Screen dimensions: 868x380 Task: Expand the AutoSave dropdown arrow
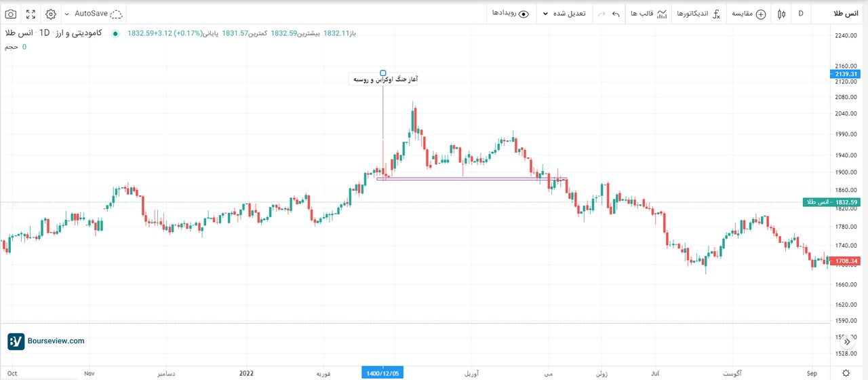click(66, 14)
